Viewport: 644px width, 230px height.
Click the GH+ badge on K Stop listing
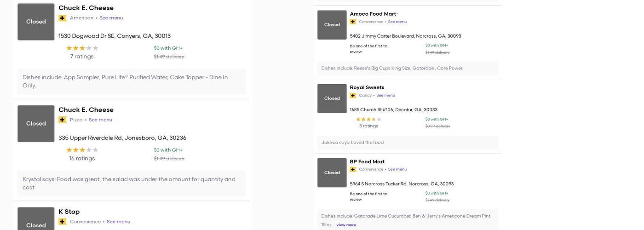point(63,222)
